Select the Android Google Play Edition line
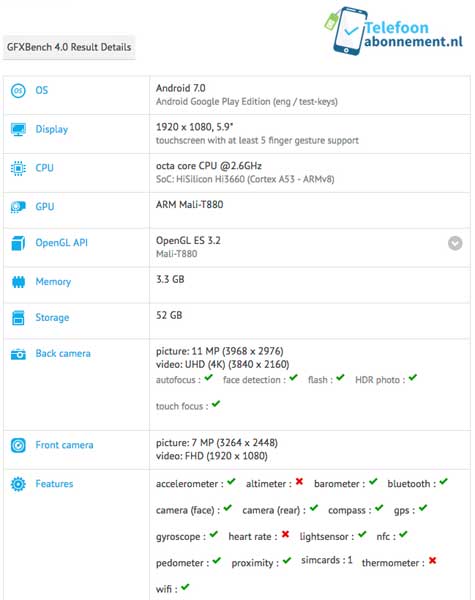Image resolution: width=475 pixels, height=600 pixels. [246, 102]
